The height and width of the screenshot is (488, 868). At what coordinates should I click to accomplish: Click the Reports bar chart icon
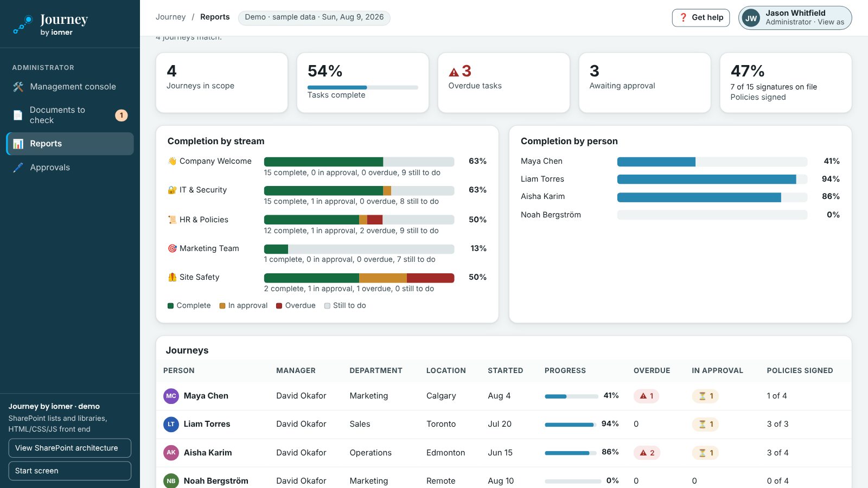tap(18, 144)
